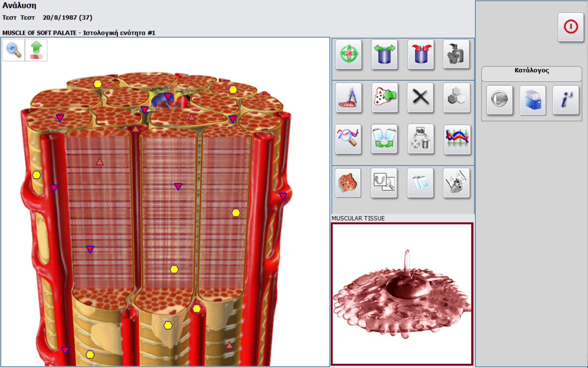Click the blue cylinder with red arrows icon
588x368 pixels.
pos(420,54)
